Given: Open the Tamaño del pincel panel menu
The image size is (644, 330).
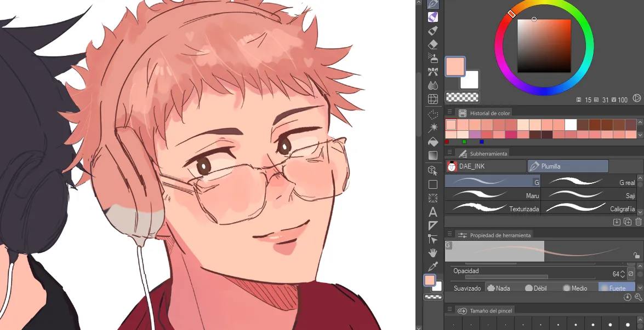Looking at the screenshot, I should 450,309.
